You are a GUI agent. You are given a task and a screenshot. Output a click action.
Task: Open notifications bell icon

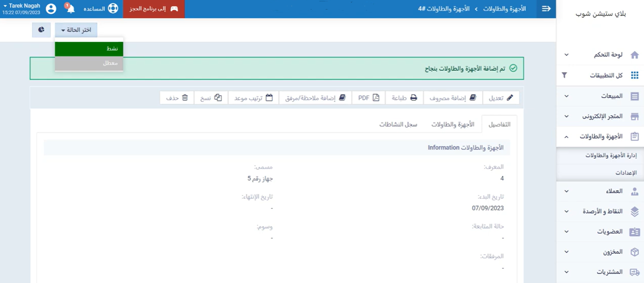pos(70,9)
